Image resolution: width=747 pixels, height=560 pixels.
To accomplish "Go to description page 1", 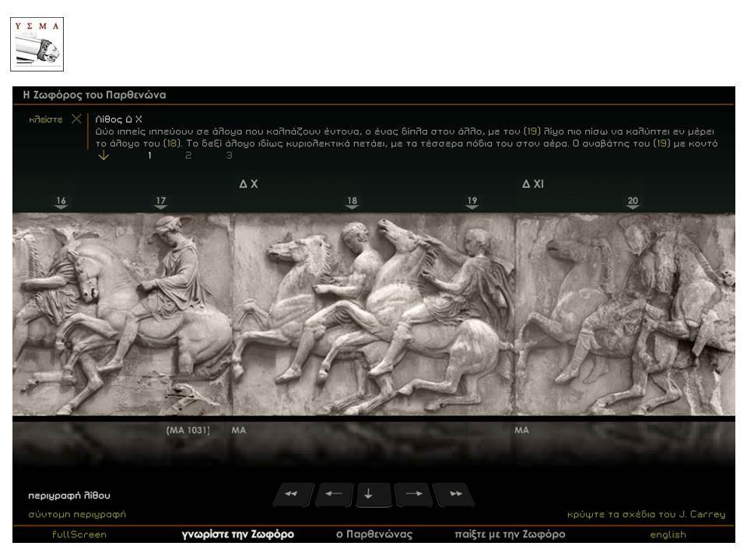I will point(149,156).
